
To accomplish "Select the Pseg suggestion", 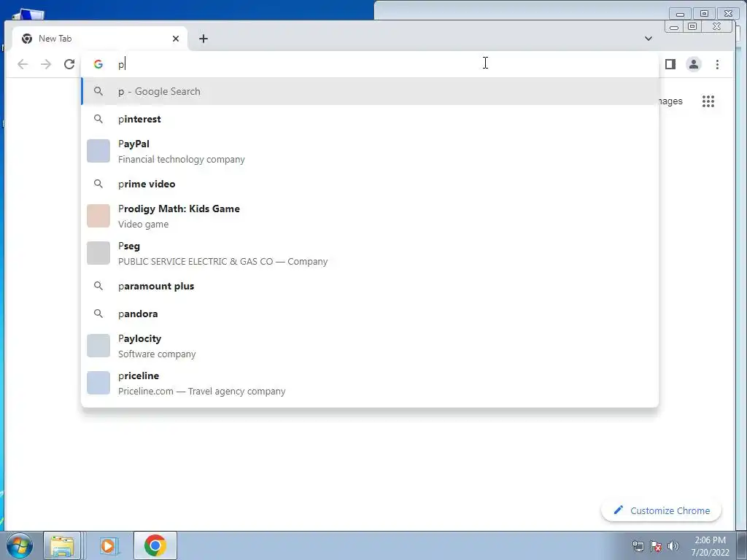I will pyautogui.click(x=370, y=253).
